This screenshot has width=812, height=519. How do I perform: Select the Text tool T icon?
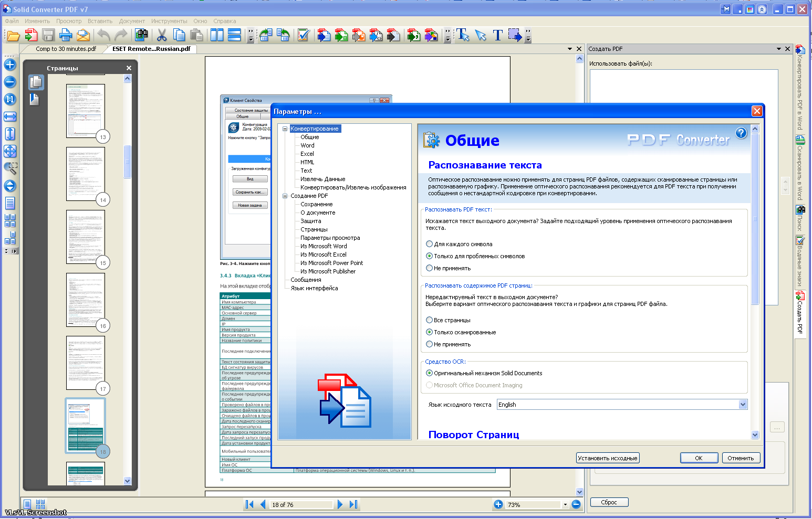(x=498, y=35)
